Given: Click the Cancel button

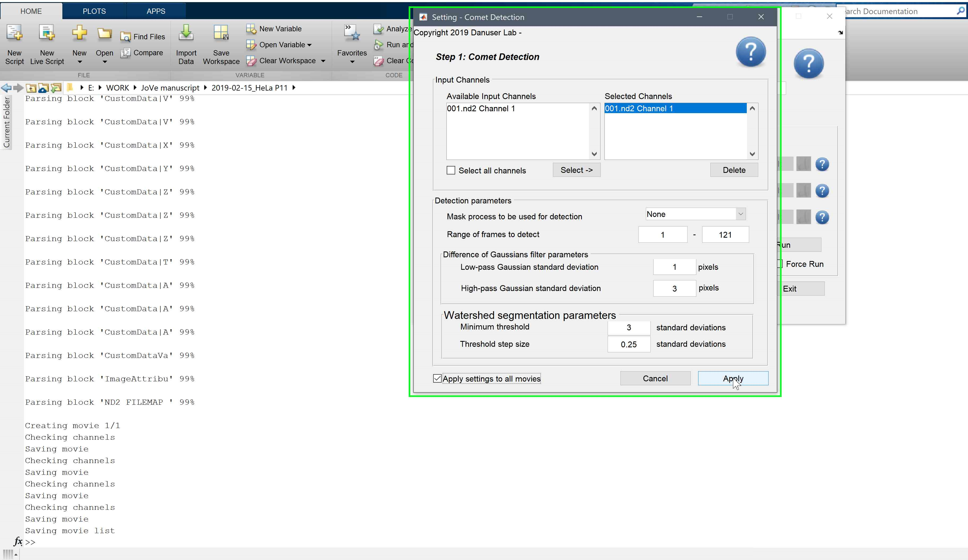Looking at the screenshot, I should click(x=655, y=378).
